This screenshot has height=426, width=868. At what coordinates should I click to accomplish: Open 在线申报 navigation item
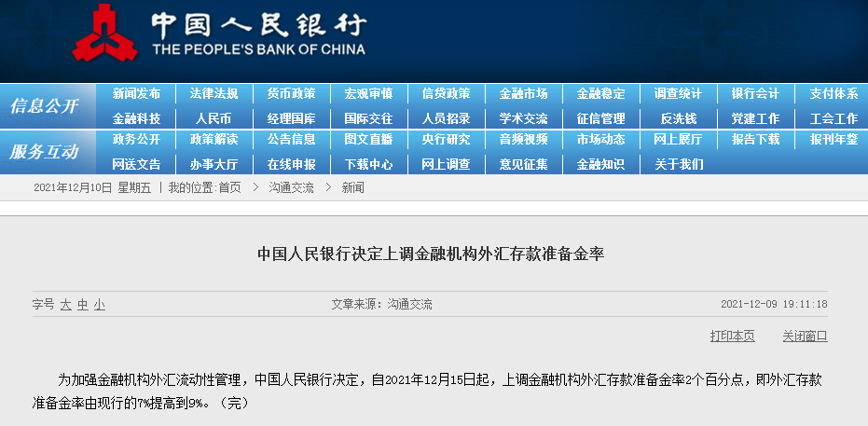click(291, 164)
